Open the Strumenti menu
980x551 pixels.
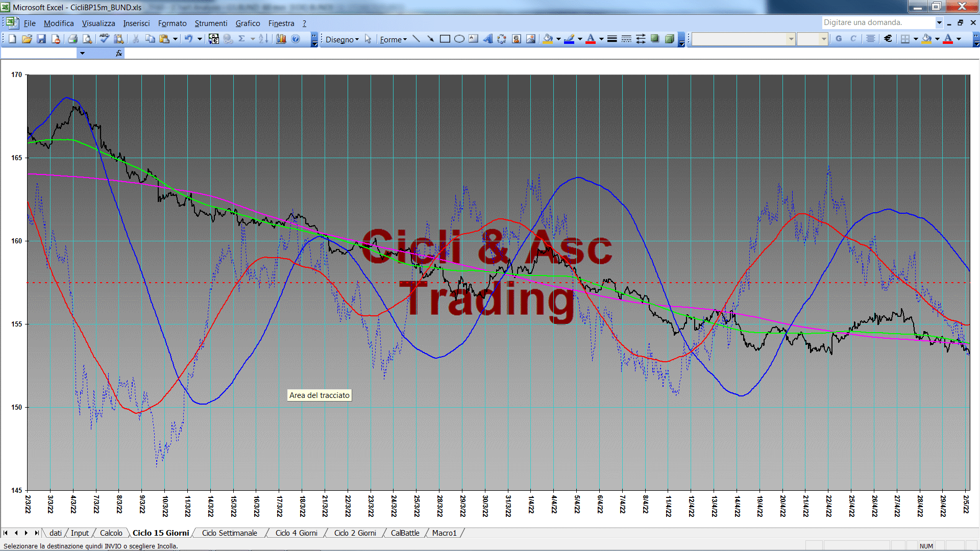pyautogui.click(x=211, y=23)
